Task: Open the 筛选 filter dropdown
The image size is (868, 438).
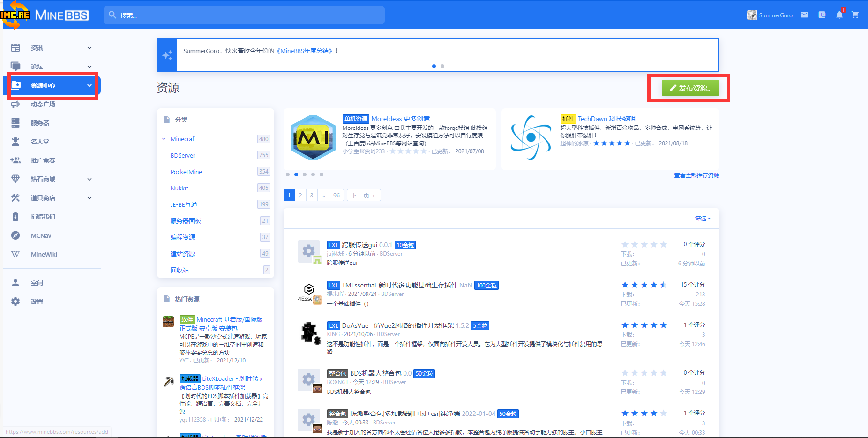Action: [702, 219]
